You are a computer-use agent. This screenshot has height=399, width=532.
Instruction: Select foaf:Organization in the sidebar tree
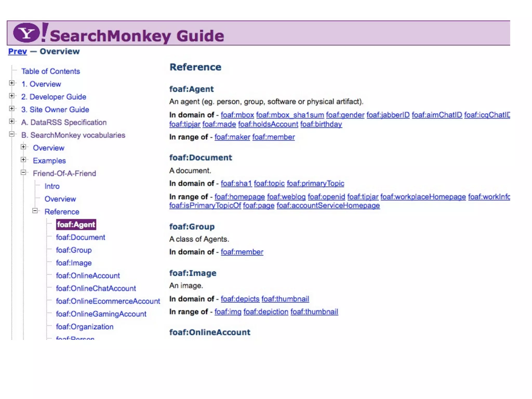tap(85, 327)
